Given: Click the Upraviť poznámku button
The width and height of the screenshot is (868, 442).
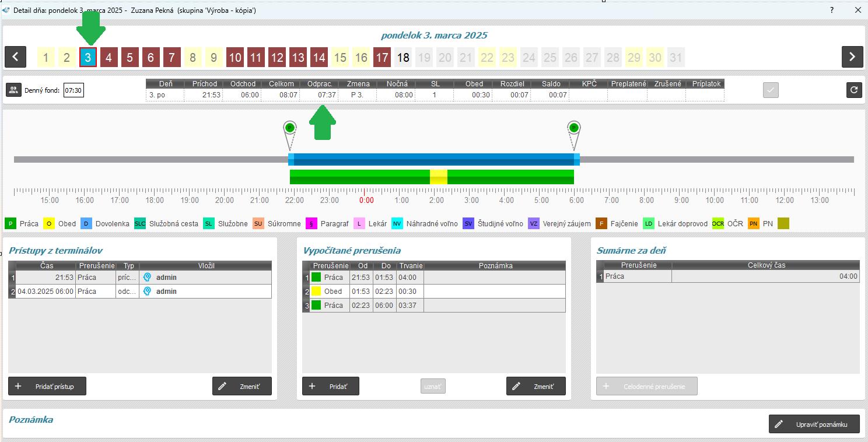Looking at the screenshot, I should [814, 424].
